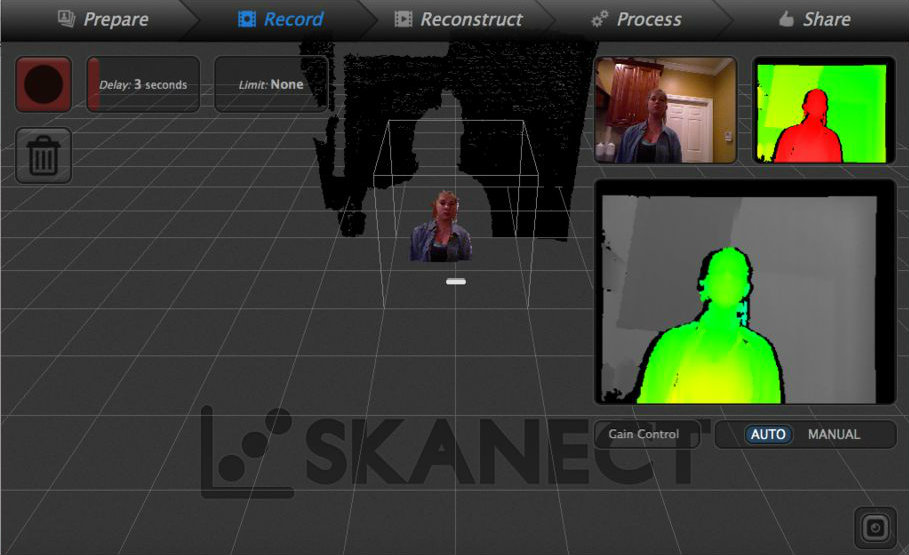
Task: Delete the scan with the trash icon
Action: click(43, 155)
